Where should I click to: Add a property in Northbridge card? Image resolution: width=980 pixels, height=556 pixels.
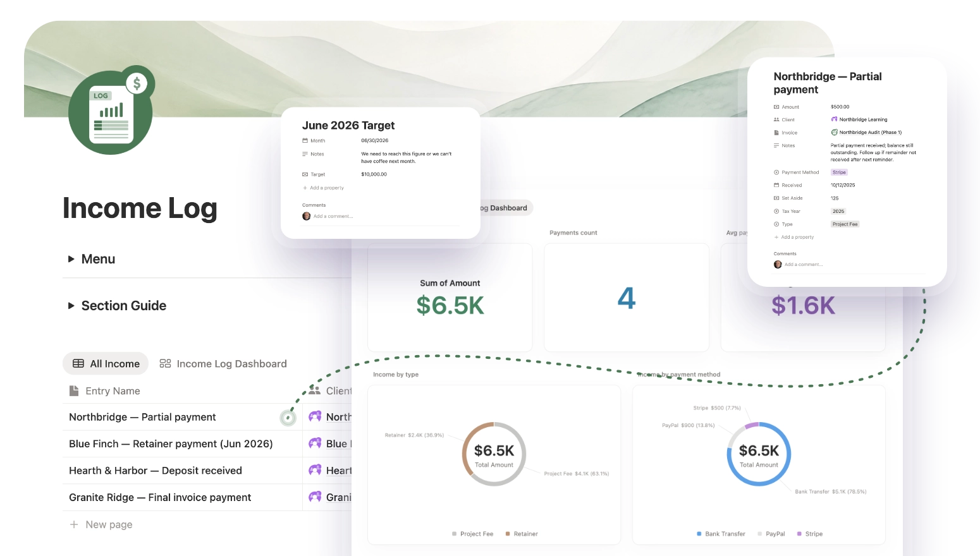[794, 238]
